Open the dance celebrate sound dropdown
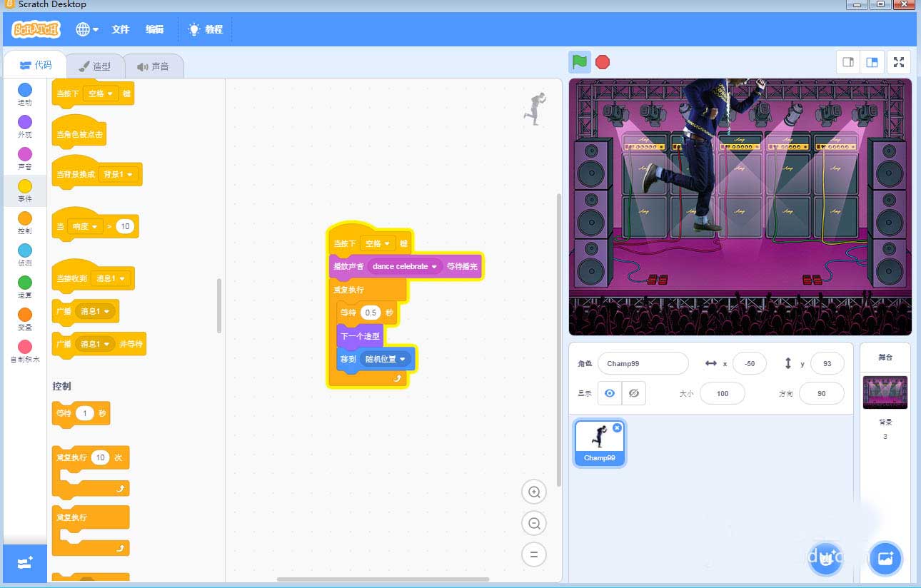 pos(405,266)
